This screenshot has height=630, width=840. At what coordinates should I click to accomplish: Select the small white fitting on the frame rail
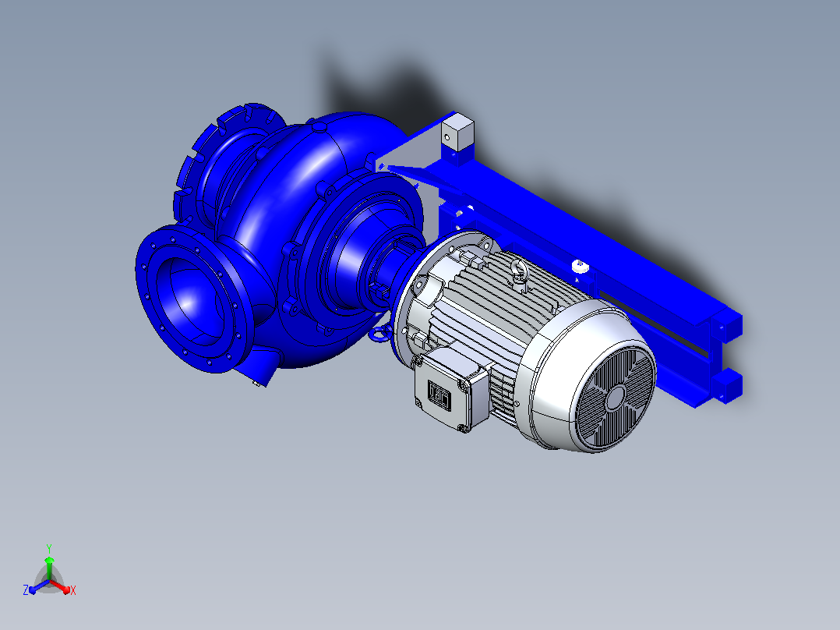pos(581,266)
